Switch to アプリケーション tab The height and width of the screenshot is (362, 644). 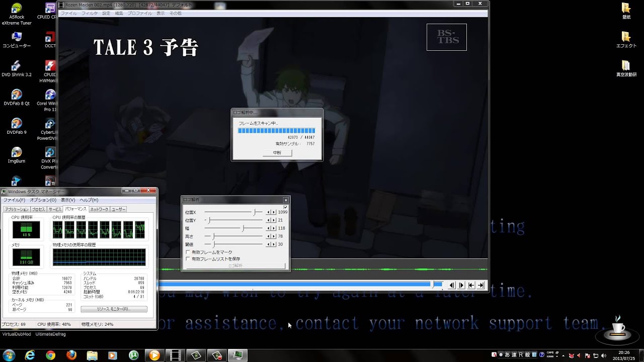(17, 209)
